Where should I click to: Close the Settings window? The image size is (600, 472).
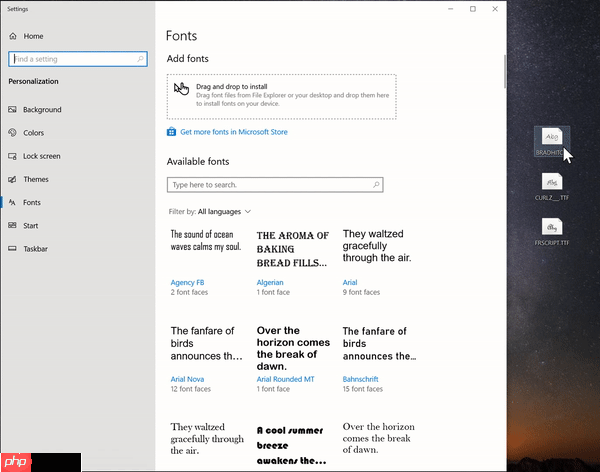[x=495, y=9]
